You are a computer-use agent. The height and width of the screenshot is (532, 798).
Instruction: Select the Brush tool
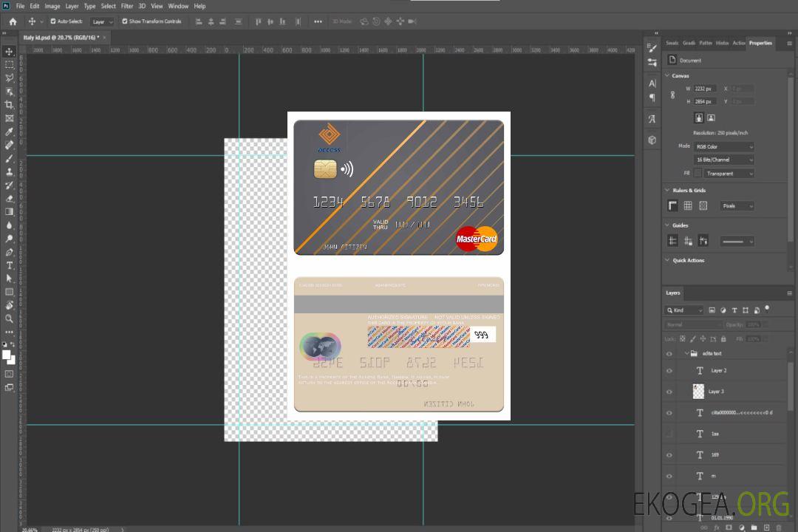coord(9,158)
